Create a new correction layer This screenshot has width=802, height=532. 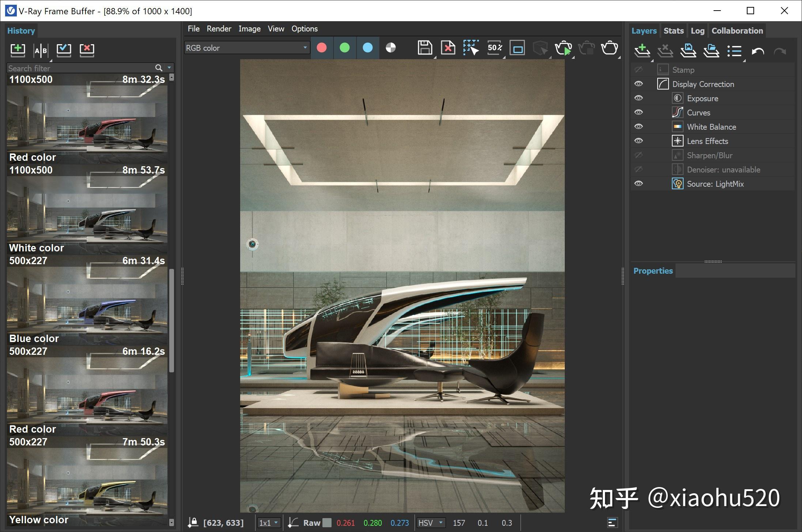[642, 51]
